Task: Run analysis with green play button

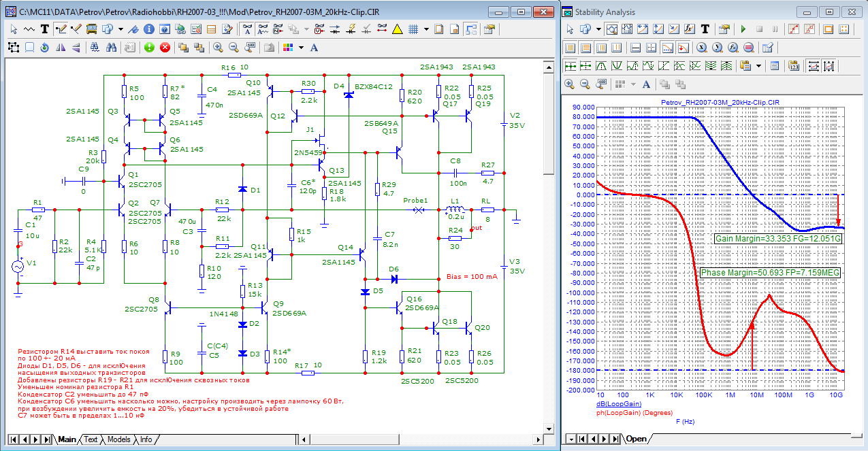Action: [x=743, y=29]
